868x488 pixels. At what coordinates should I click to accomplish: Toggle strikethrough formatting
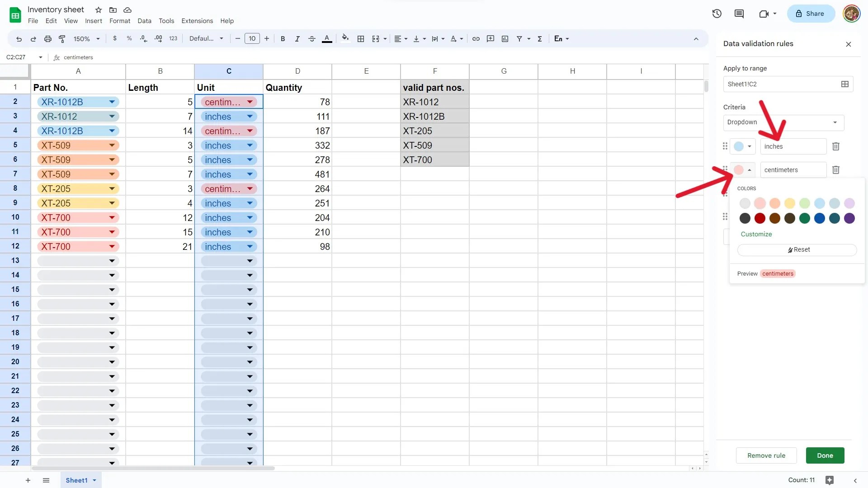[312, 39]
